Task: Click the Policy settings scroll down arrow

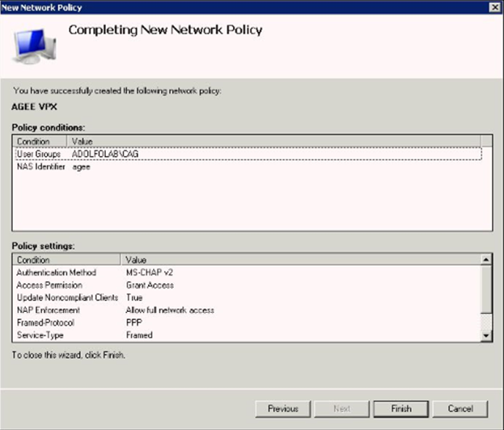Action: coord(486,335)
